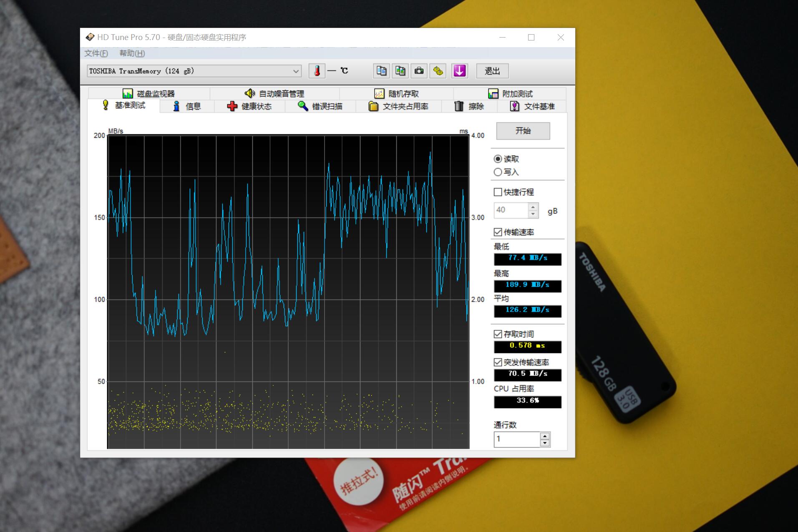This screenshot has width=798, height=532.
Task: Decrease the gB value with down arrow
Action: 533,214
